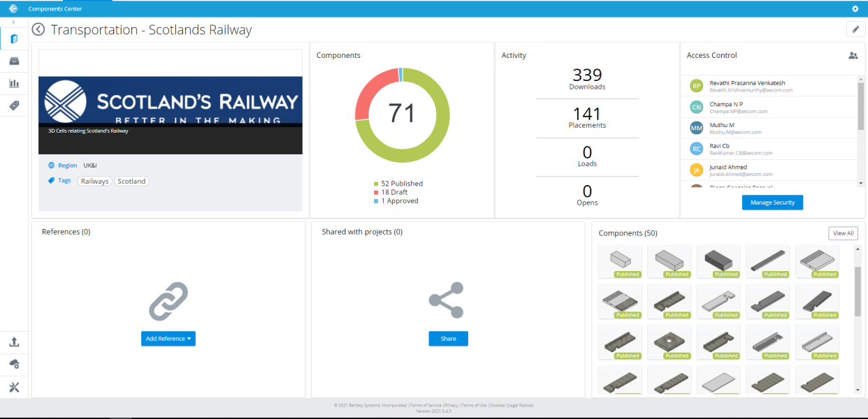Click the email Muthu.M@aecom.com

(x=735, y=132)
